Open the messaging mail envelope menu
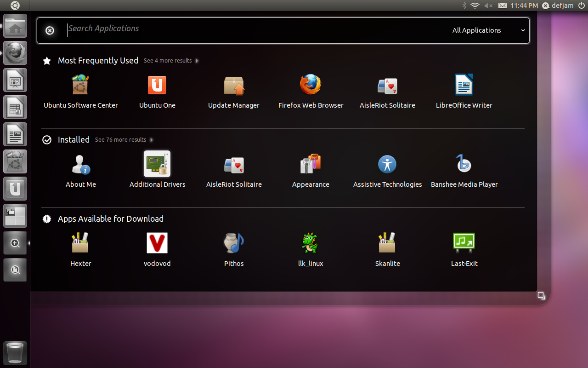 click(503, 6)
